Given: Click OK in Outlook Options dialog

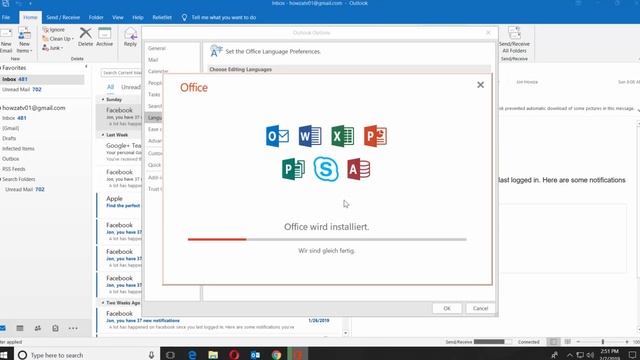Looking at the screenshot, I should click(x=447, y=309).
